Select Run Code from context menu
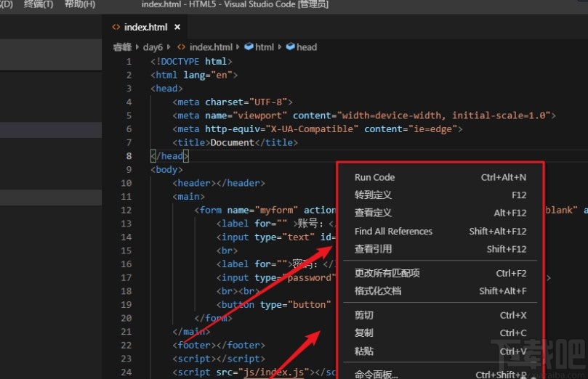 coord(374,177)
